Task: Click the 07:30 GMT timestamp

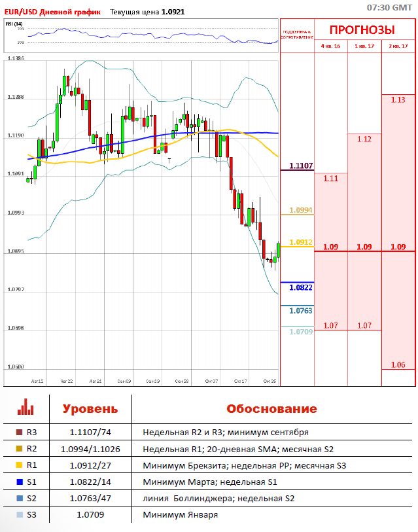Action: coord(390,7)
